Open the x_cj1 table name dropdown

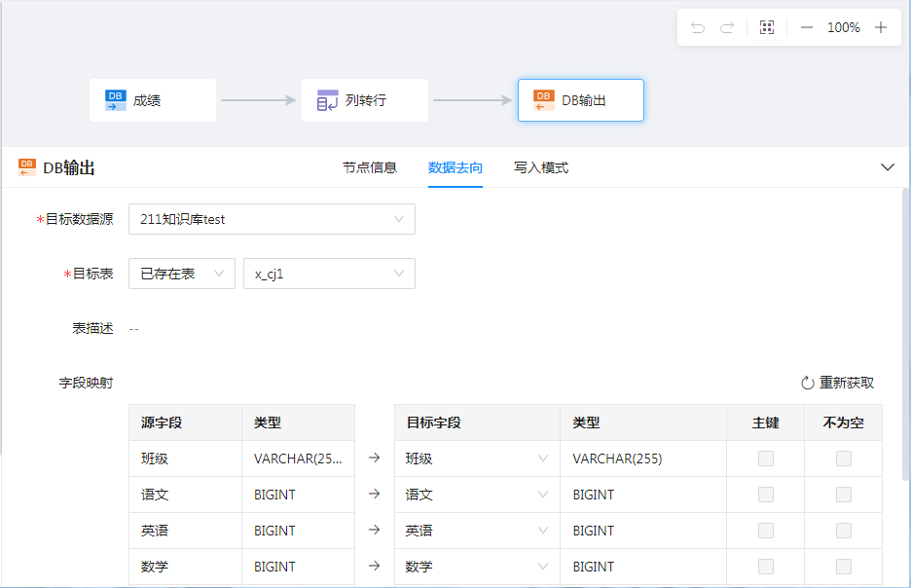pos(329,274)
